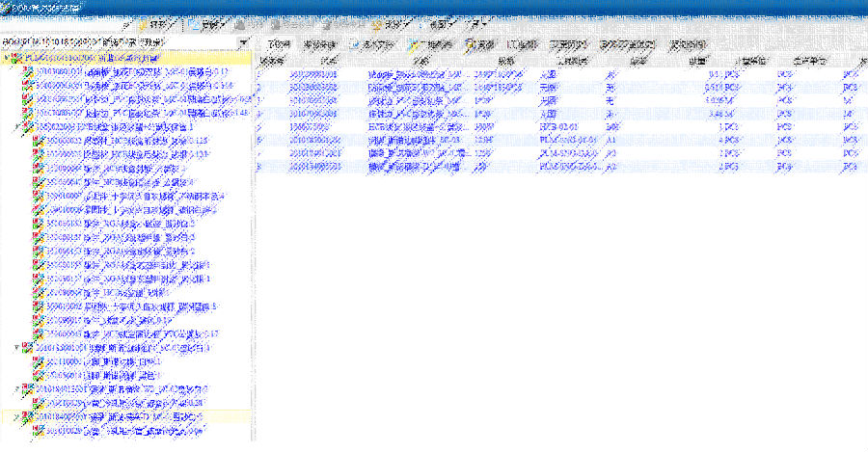Viewport: 868px width, 452px height.
Task: Select the last tab in the tab row
Action: pos(688,44)
